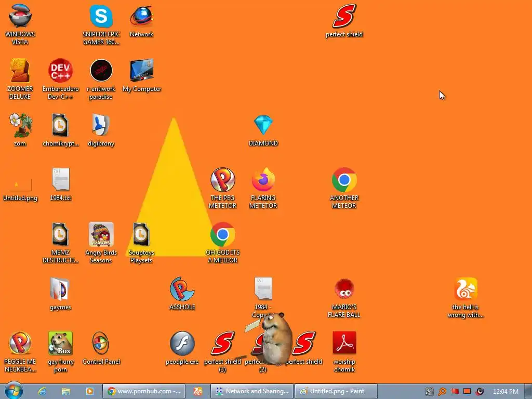Viewport: 532px width, 399px height.
Task: Click ANOTHER METEOR Chrome icon
Action: [344, 188]
